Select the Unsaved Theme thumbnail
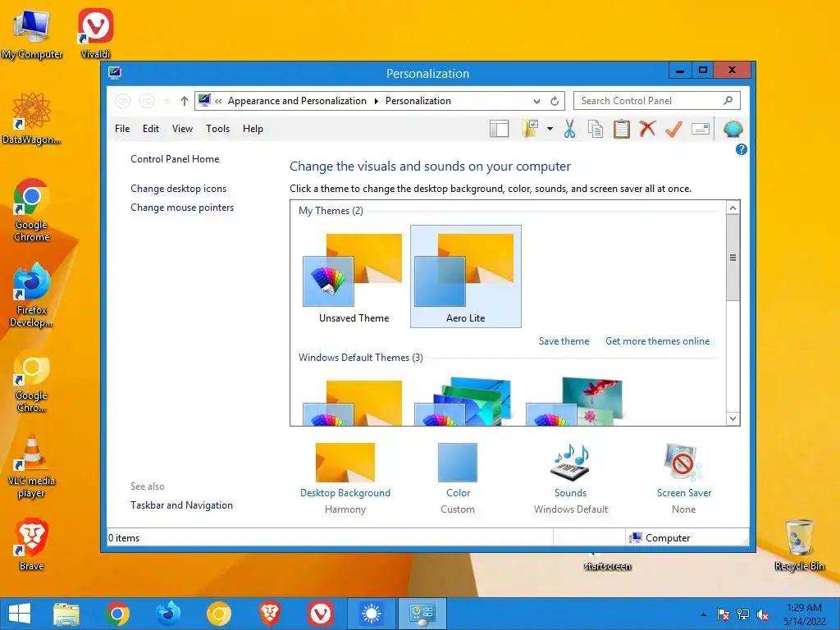 (354, 277)
